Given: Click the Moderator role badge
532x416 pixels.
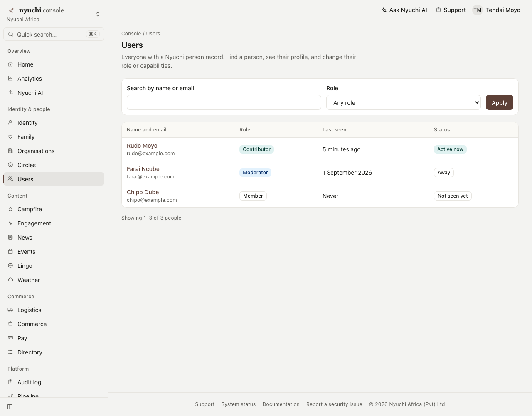Looking at the screenshot, I should [x=255, y=173].
